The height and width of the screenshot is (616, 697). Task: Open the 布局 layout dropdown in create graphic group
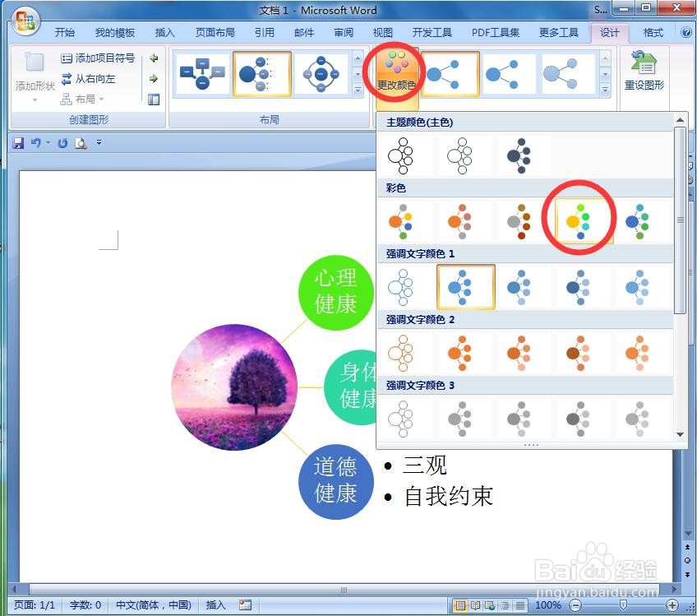click(82, 99)
